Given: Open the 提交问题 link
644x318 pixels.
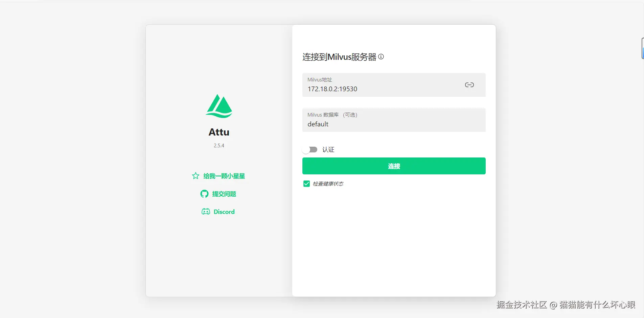Looking at the screenshot, I should tap(224, 194).
